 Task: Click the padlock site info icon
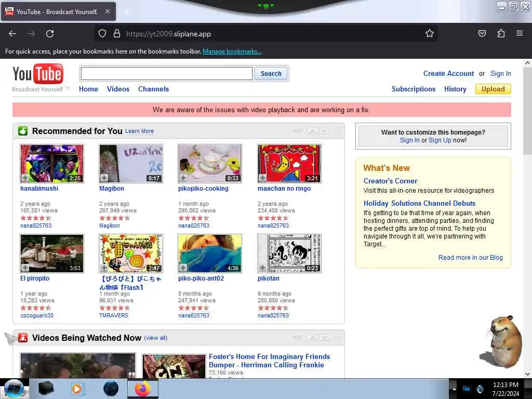(x=117, y=33)
